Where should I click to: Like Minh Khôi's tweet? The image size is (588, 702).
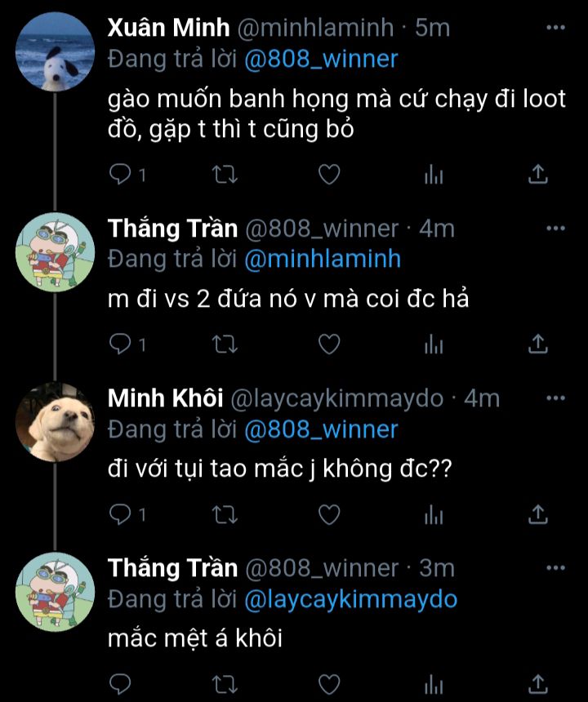pos(328,514)
